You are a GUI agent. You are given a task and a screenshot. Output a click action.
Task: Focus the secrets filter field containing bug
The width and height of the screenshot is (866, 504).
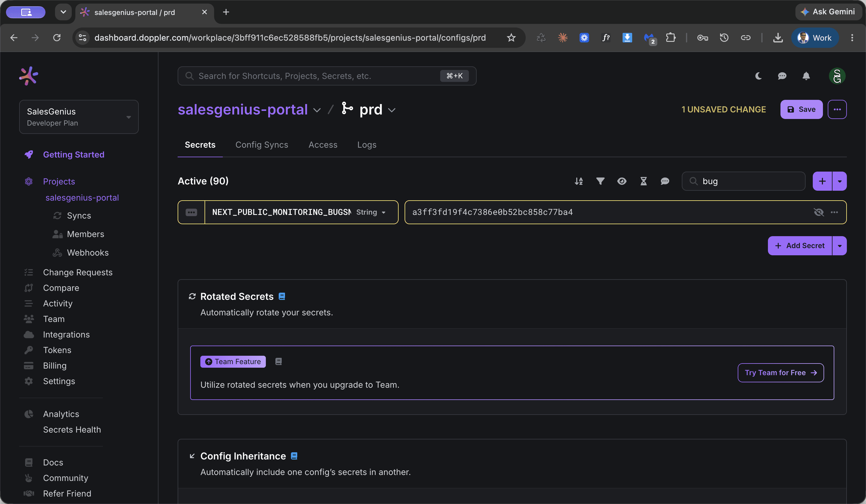coord(743,181)
